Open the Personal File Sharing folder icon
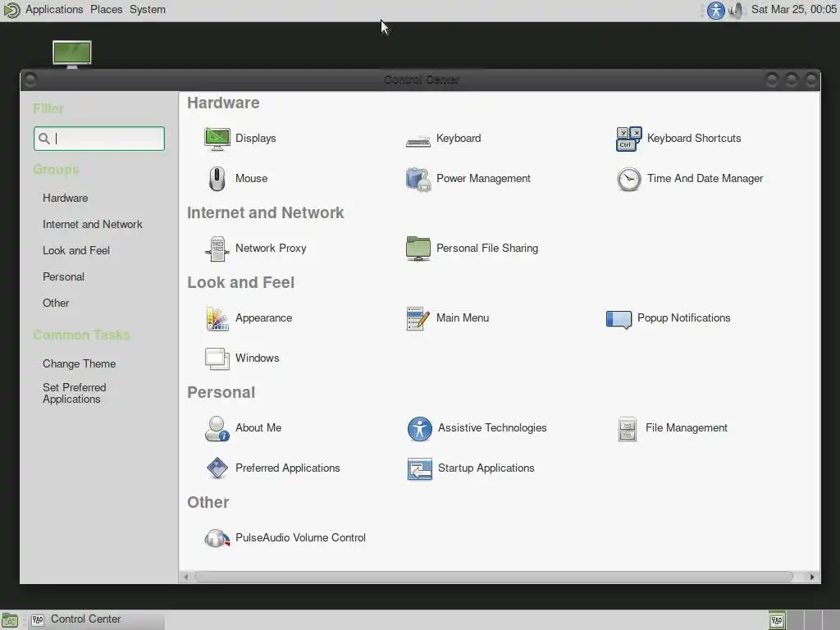This screenshot has height=630, width=840. [x=418, y=249]
